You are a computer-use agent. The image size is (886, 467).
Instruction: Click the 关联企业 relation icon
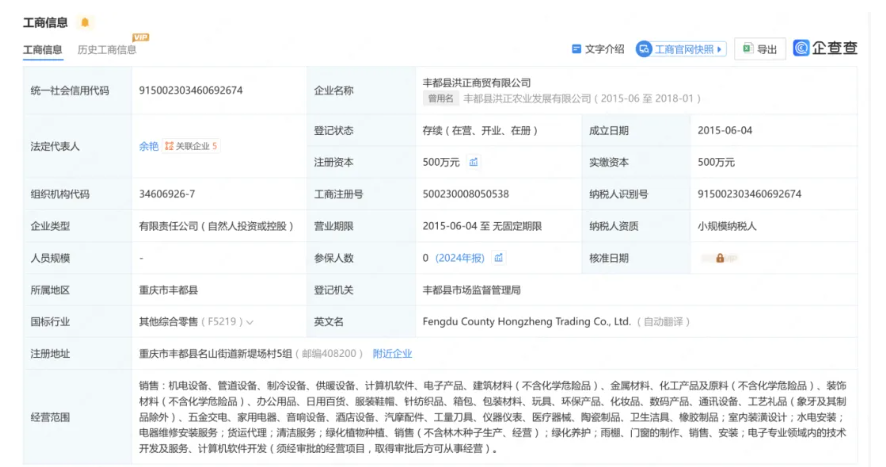(169, 146)
